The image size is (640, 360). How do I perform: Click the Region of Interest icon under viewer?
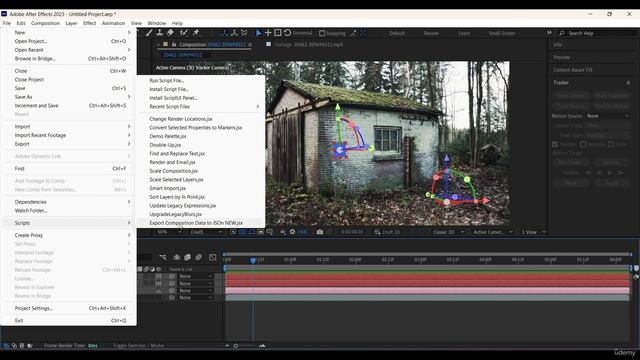tap(261, 232)
